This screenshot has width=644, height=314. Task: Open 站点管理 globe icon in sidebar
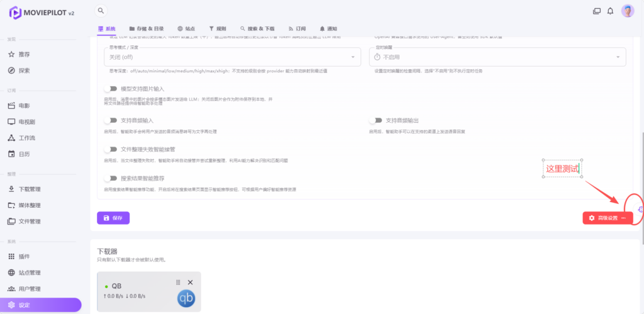pyautogui.click(x=11, y=272)
